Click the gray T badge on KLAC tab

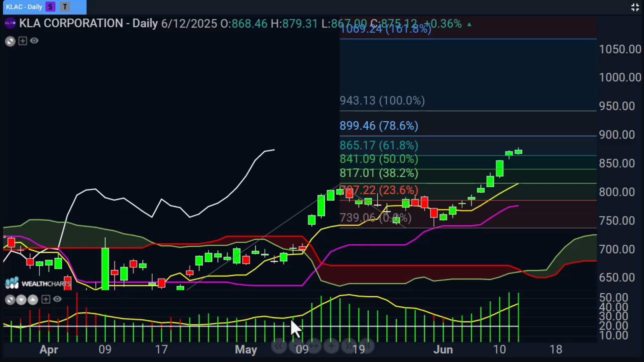pyautogui.click(x=65, y=7)
